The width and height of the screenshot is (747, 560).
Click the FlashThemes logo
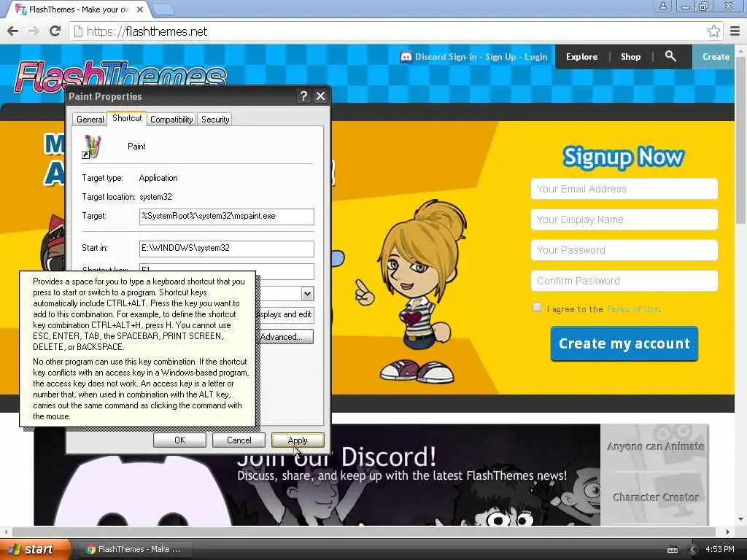pos(120,76)
